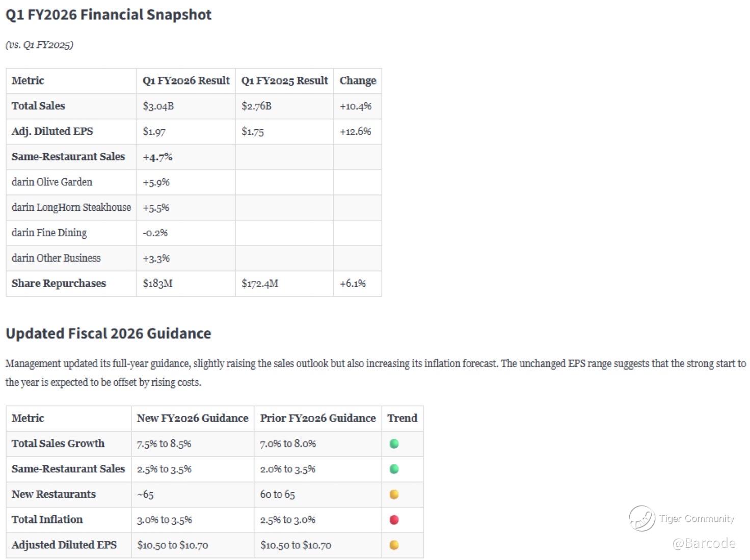Viewport: 750px width, 560px height.
Task: Click the Q1 FY2026 Result column header
Action: point(186,80)
